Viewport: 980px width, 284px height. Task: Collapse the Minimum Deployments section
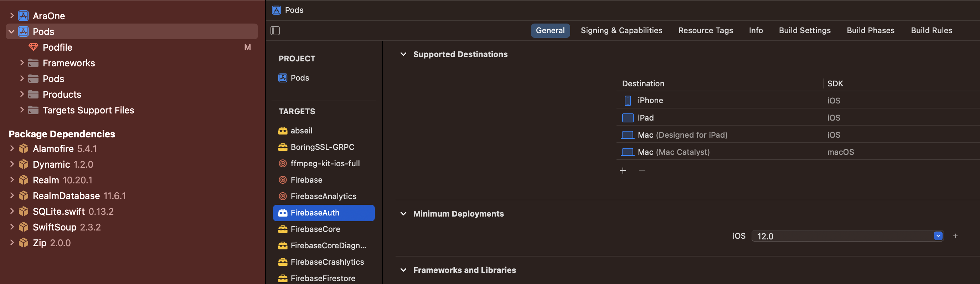point(403,214)
